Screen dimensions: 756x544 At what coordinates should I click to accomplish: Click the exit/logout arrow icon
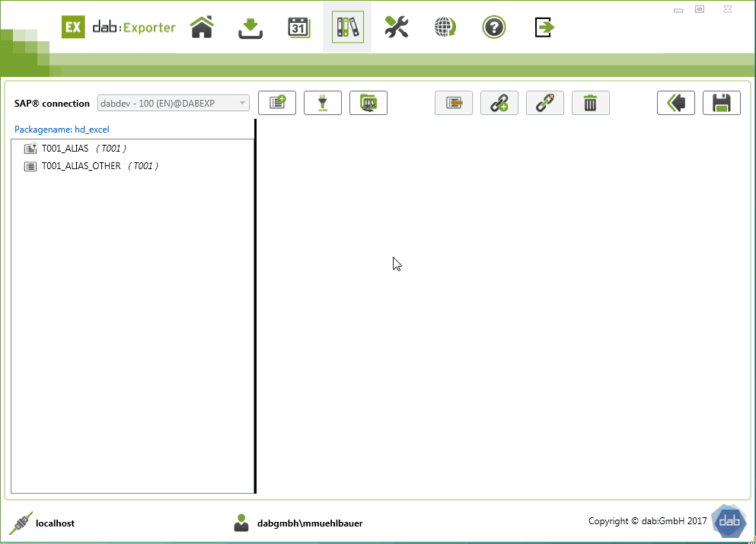coord(544,27)
